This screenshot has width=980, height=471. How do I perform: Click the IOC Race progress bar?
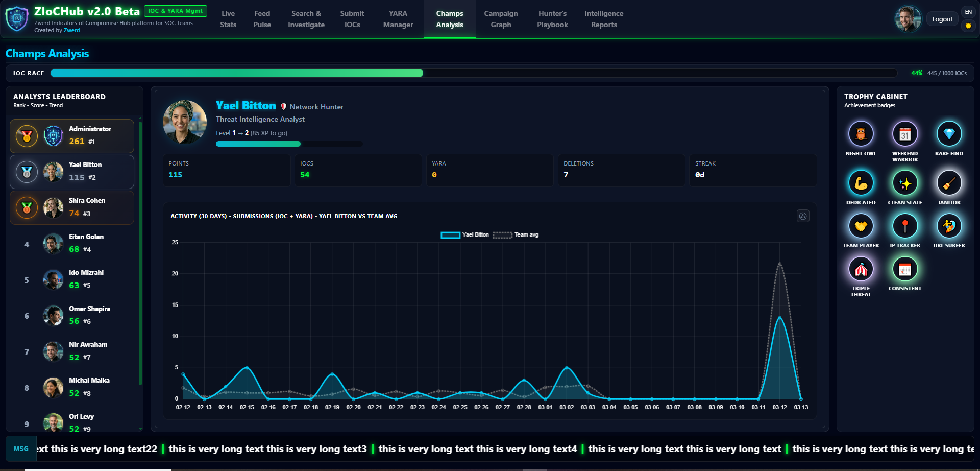[473, 73]
